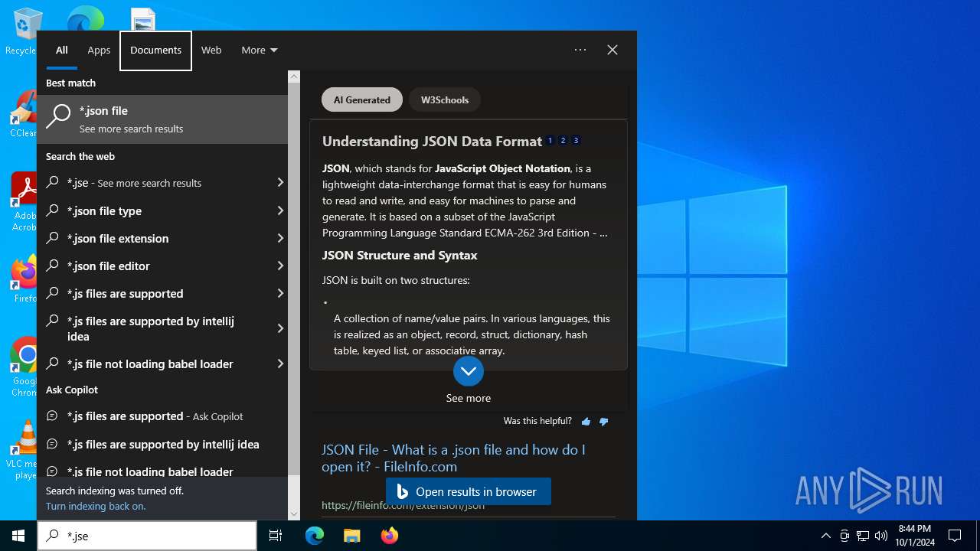This screenshot has width=980, height=551.
Task: Click the results list scrollbar up arrow
Action: (x=294, y=77)
